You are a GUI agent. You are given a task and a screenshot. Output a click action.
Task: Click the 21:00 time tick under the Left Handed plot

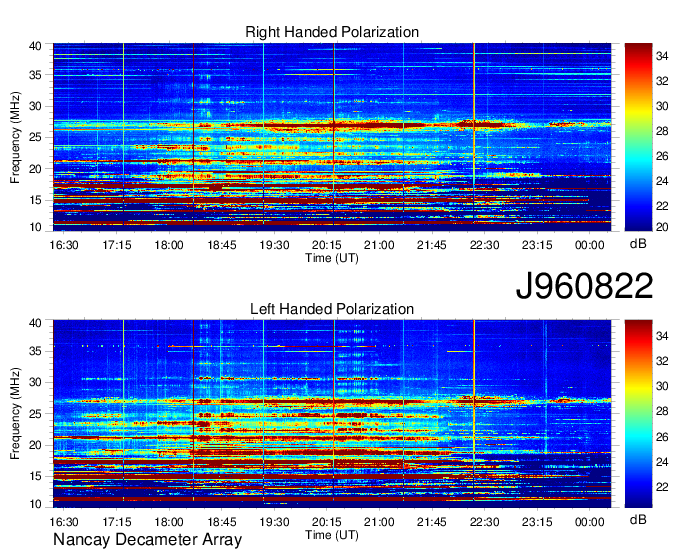[379, 522]
